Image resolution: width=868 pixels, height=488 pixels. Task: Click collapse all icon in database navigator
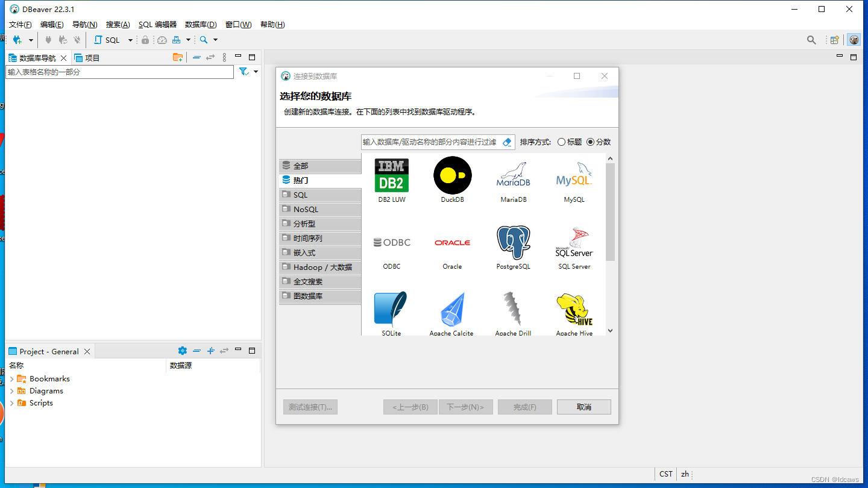(x=197, y=57)
